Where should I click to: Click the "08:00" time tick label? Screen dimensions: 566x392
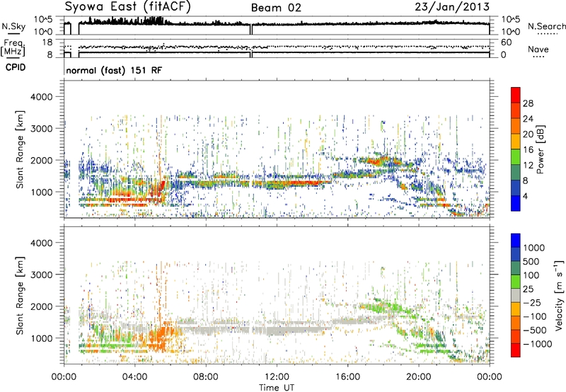click(x=206, y=377)
